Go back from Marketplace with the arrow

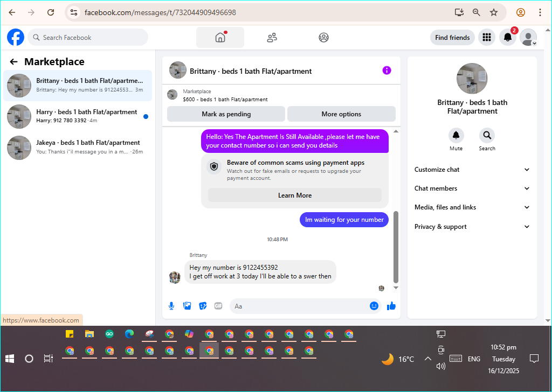[x=13, y=62]
